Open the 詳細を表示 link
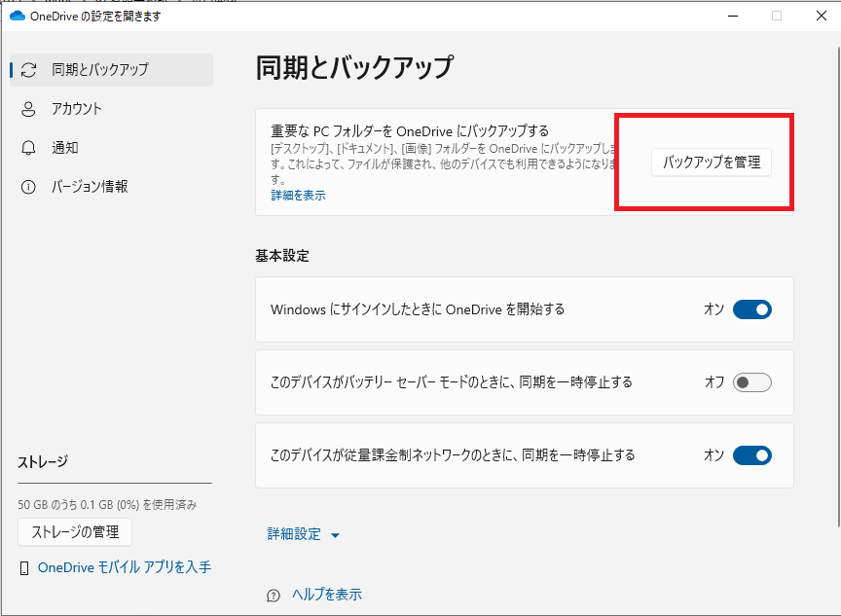Image resolution: width=841 pixels, height=616 pixels. [298, 196]
